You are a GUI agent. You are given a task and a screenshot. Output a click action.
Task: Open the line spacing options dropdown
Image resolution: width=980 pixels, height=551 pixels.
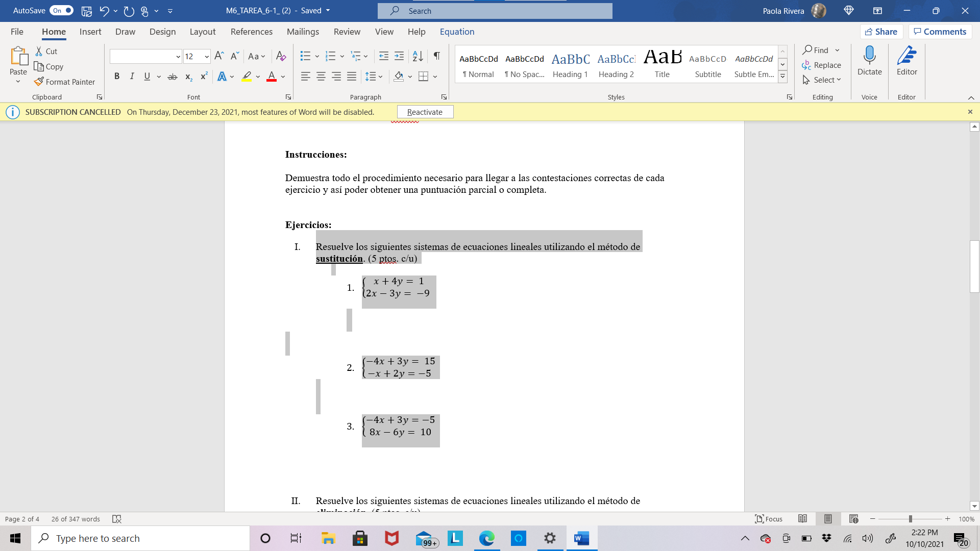click(x=380, y=76)
